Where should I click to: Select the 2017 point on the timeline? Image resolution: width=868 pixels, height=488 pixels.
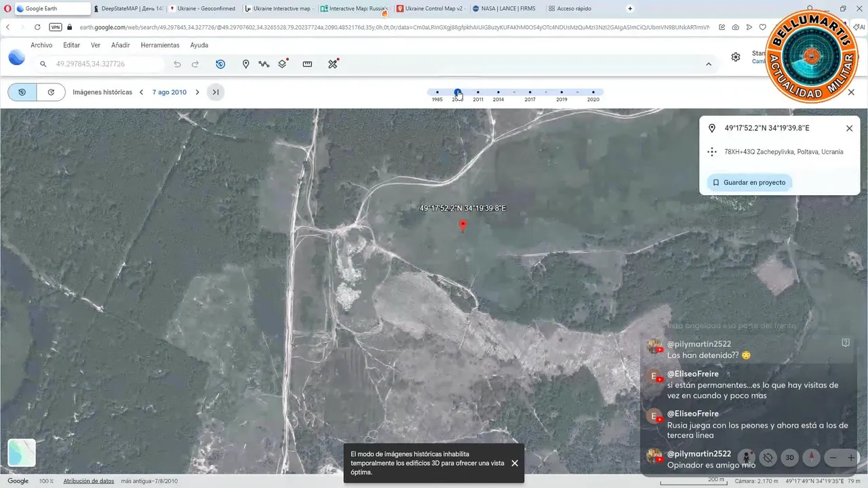pyautogui.click(x=530, y=92)
